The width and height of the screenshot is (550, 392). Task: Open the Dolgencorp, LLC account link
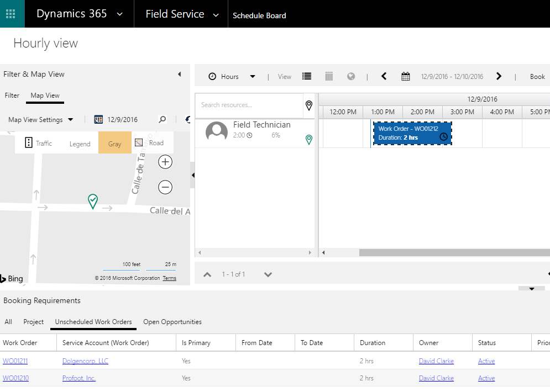85,361
